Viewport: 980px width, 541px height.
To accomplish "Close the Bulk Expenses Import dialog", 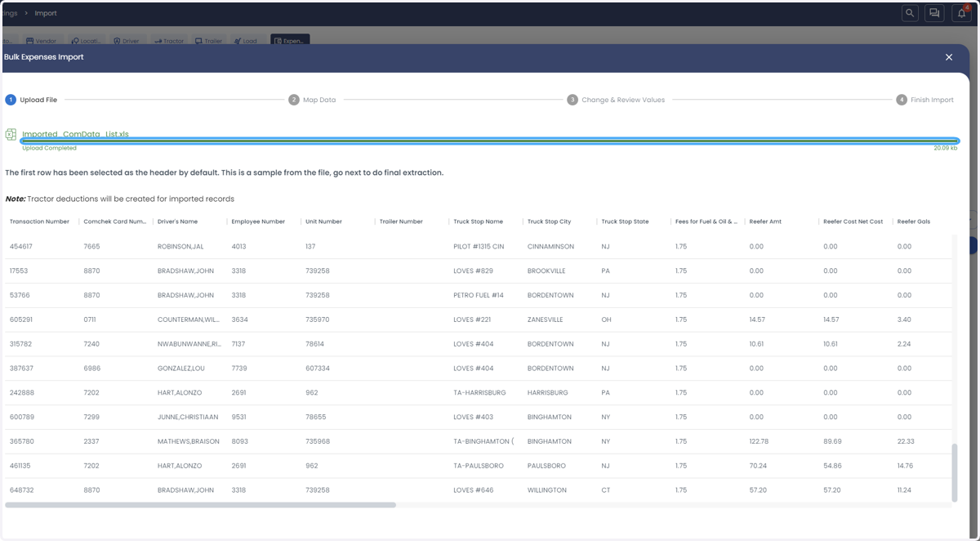I will coord(949,57).
